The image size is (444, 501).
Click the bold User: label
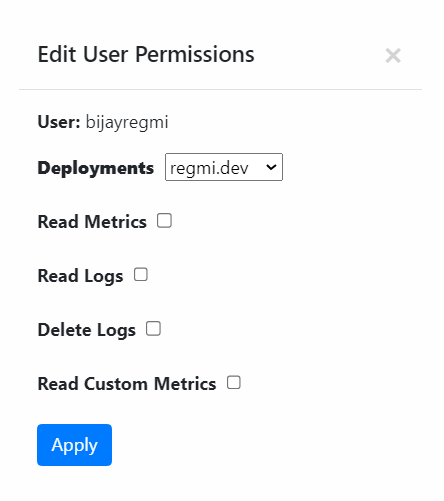59,122
